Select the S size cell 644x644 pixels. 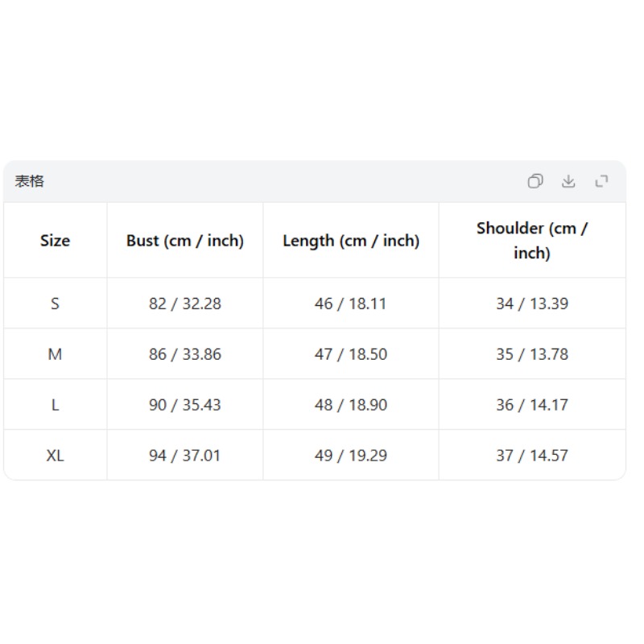(55, 303)
